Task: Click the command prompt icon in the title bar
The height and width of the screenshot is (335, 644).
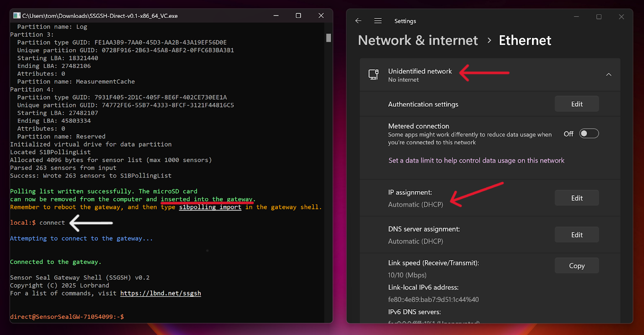Action: 16,15
